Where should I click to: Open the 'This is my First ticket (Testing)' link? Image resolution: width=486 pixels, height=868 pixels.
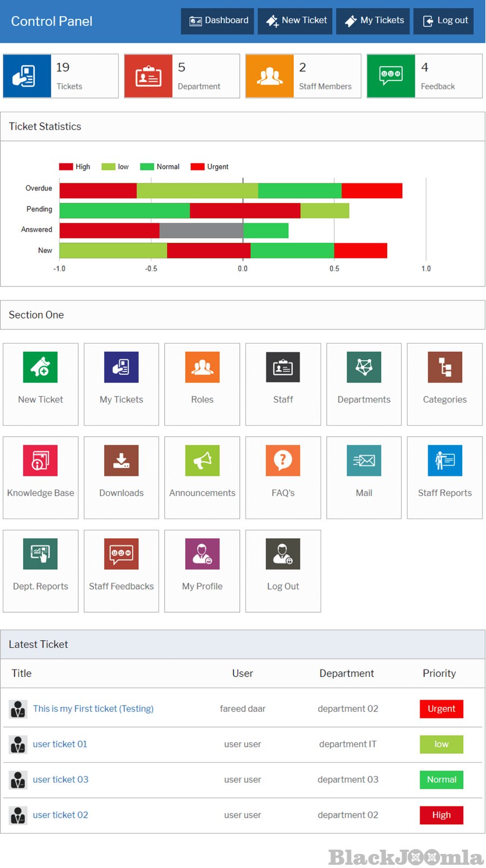[93, 709]
